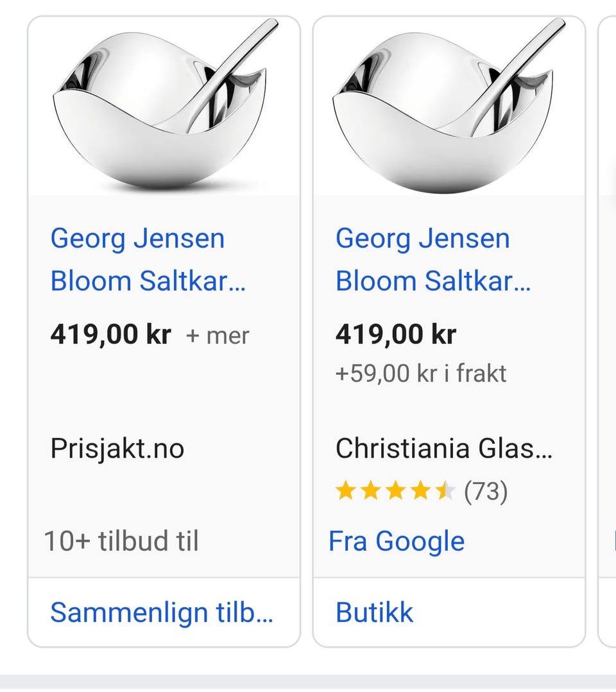Open the Prisjakt.no card product image
616x692 pixels.
[164, 106]
